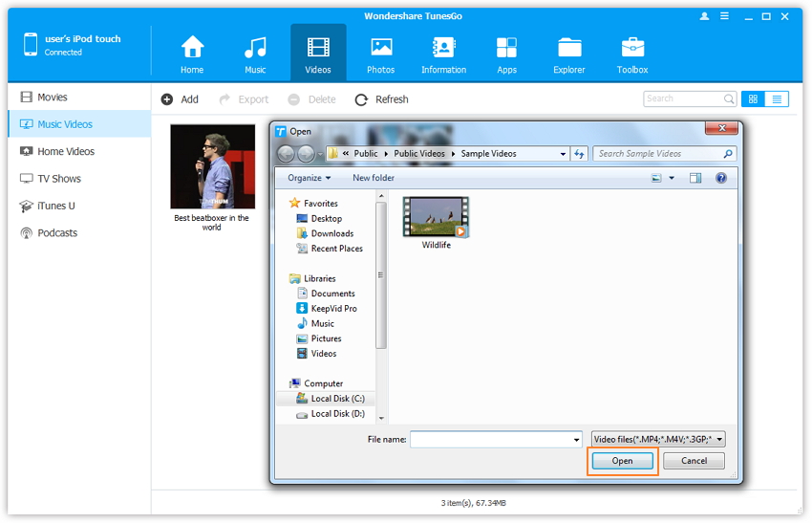This screenshot has width=812, height=523.
Task: Expand the File name combo box arrow
Action: 577,440
